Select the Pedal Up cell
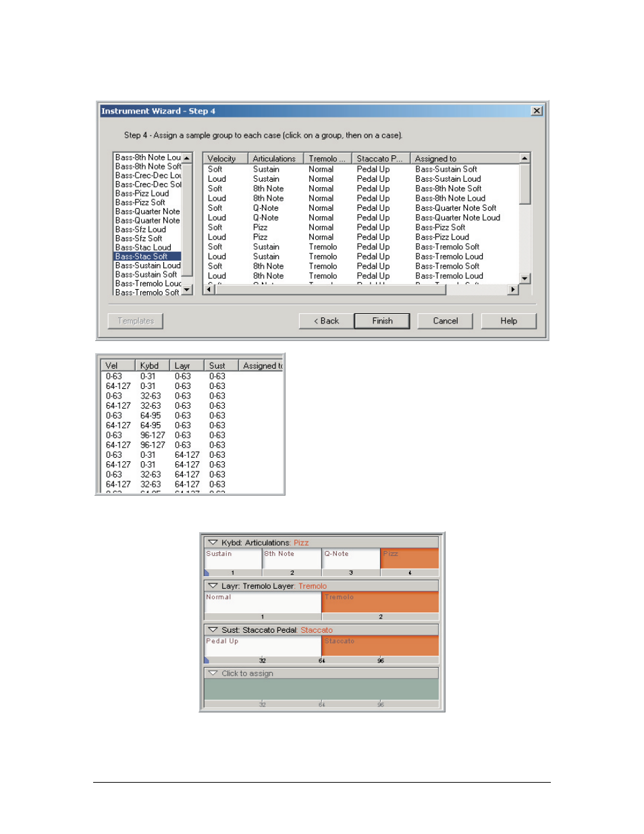This screenshot has height=834, width=644. click(263, 646)
